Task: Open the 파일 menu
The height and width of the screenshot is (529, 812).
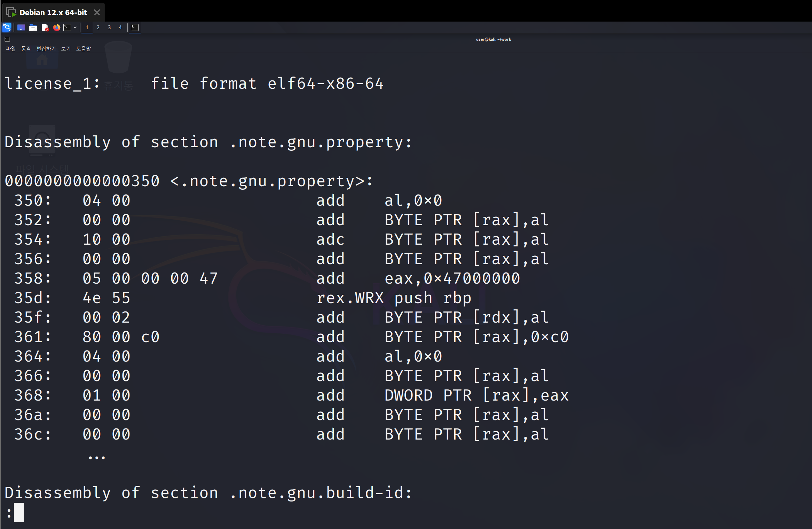Action: [x=11, y=49]
